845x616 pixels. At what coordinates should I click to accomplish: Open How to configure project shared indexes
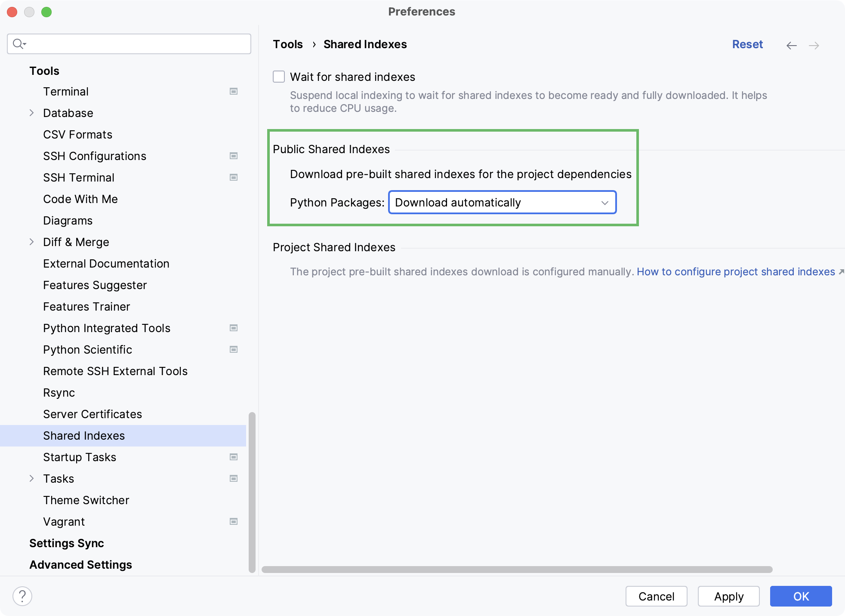(x=736, y=271)
